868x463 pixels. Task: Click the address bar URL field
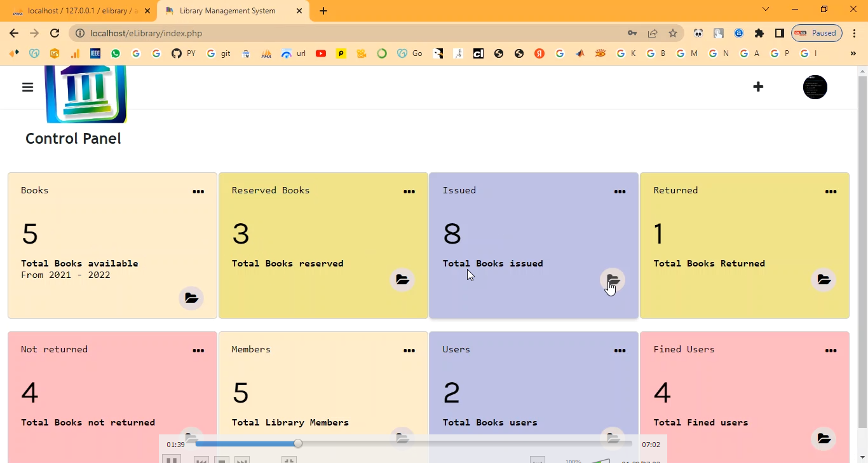(x=356, y=33)
